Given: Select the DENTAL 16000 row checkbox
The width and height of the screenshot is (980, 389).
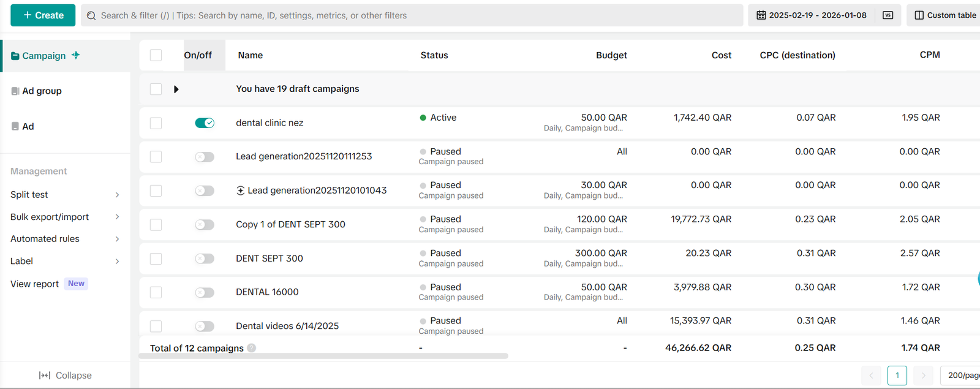Looking at the screenshot, I should [156, 292].
